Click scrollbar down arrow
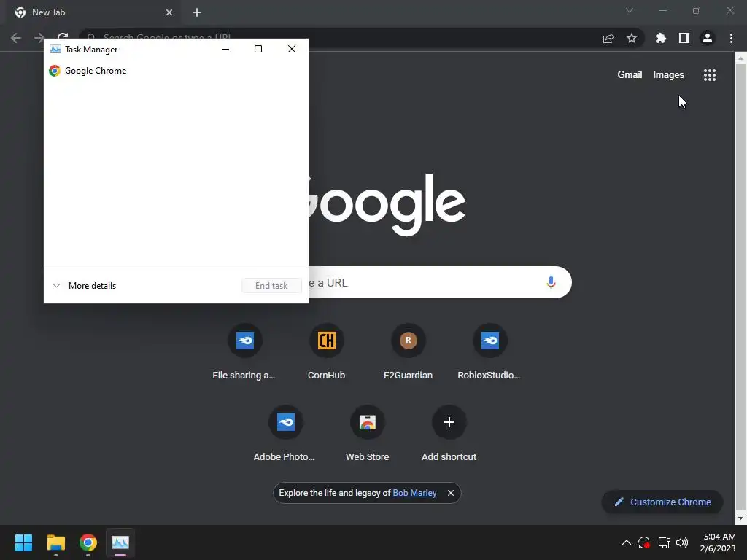747x560 pixels. [x=740, y=518]
